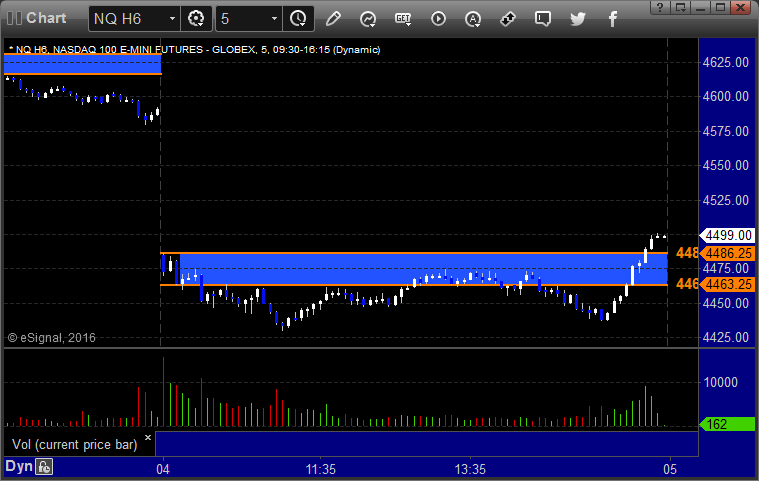The height and width of the screenshot is (481, 759).
Task: Click the 4625.00 price axis label
Action: (726, 62)
